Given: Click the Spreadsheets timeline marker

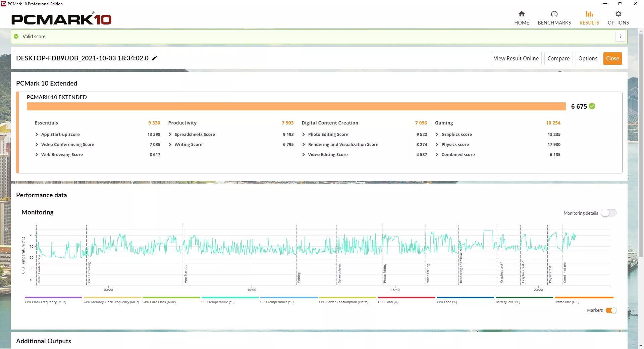Looking at the screenshot, I should (x=339, y=273).
